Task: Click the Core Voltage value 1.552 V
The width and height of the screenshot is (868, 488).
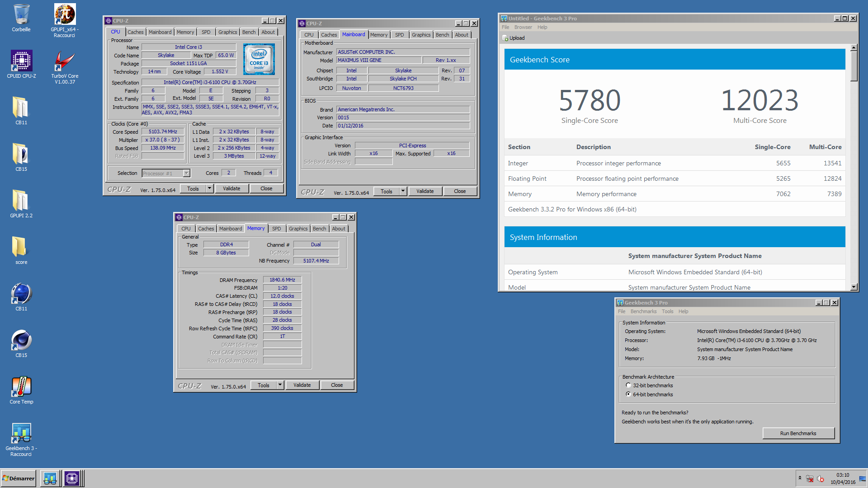Action: click(x=220, y=71)
